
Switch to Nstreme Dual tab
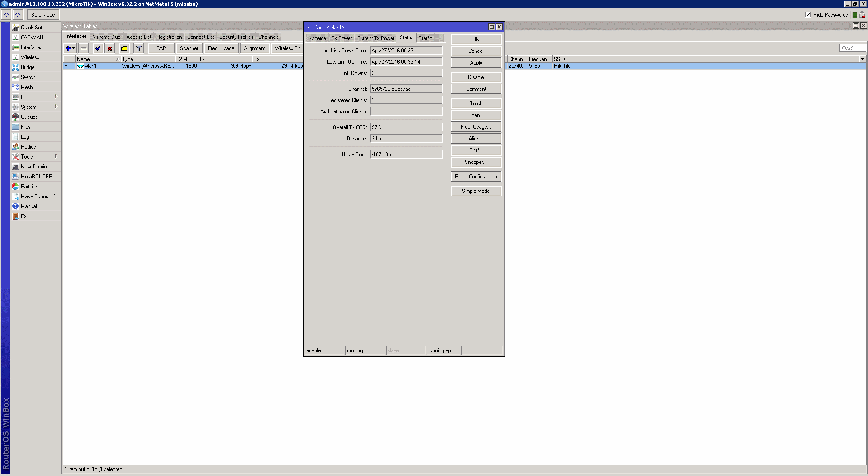pos(107,37)
